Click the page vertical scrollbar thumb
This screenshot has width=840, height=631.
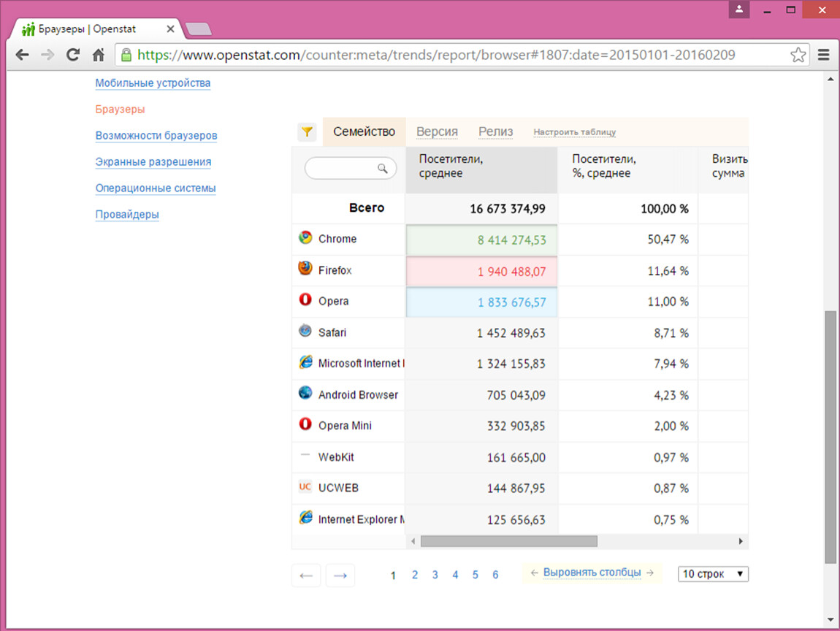coord(831,437)
